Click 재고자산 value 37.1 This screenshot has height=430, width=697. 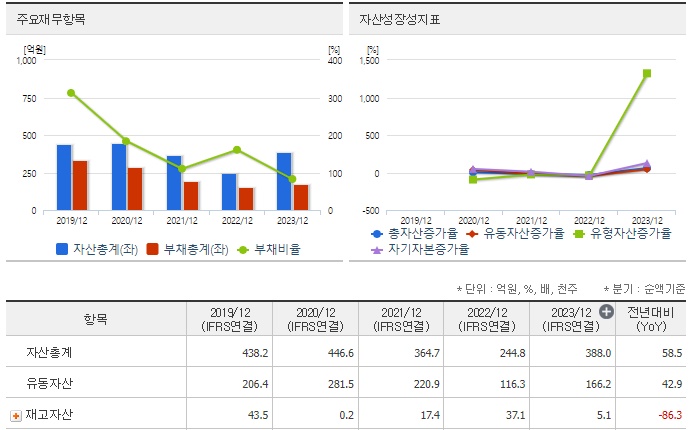pos(515,415)
